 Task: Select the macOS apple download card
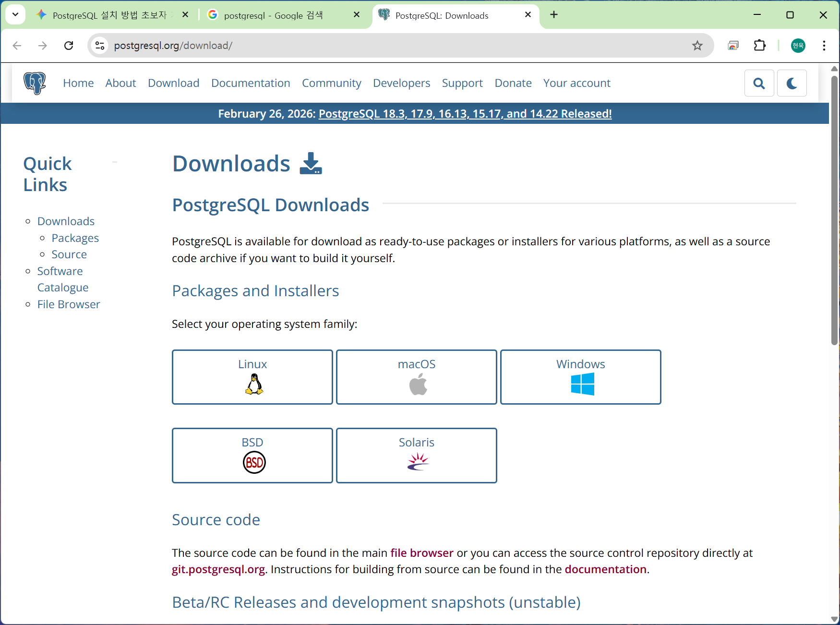417,377
